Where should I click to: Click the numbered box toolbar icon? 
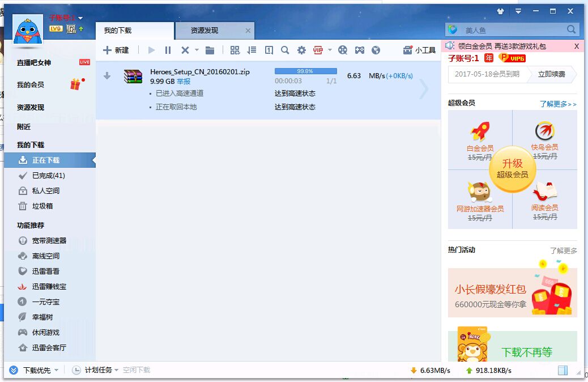click(x=269, y=50)
